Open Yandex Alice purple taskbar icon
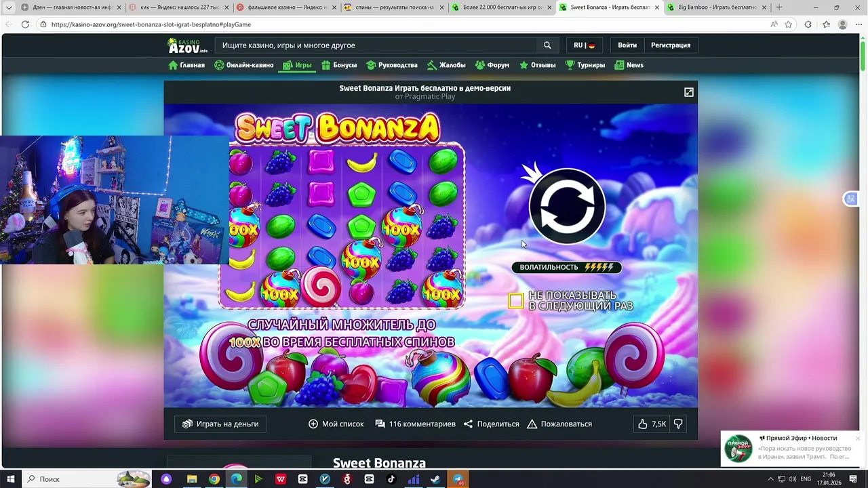Screen dimensions: 868x488 166,479
